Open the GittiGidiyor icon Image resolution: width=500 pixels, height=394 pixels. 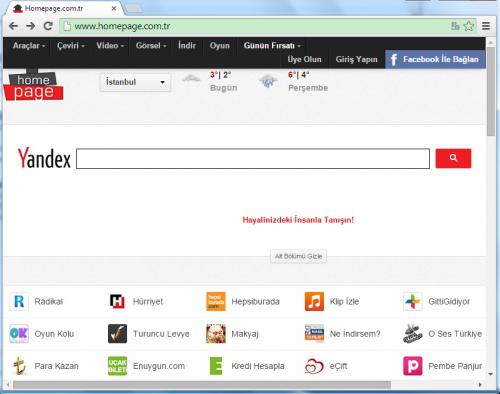pyautogui.click(x=413, y=301)
